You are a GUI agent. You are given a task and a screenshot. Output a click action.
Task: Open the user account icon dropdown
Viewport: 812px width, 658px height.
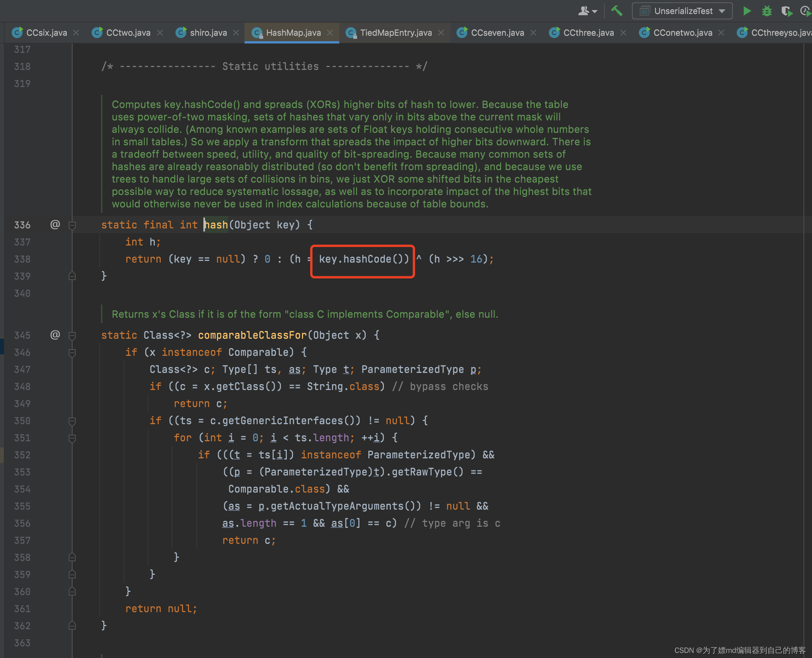pyautogui.click(x=587, y=11)
